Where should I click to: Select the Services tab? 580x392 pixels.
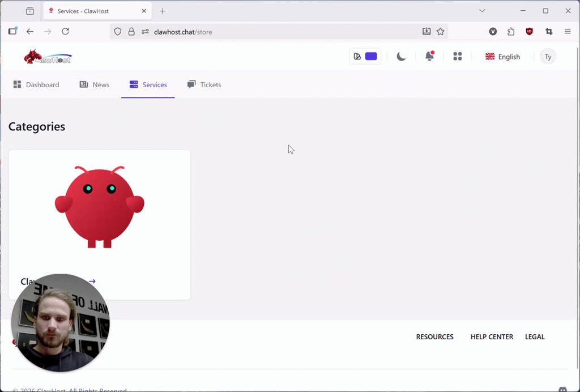[x=148, y=85]
